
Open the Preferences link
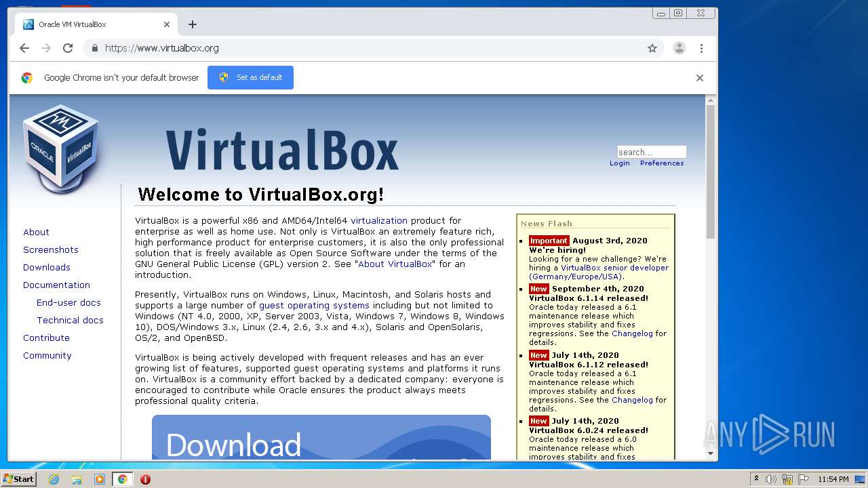[662, 163]
